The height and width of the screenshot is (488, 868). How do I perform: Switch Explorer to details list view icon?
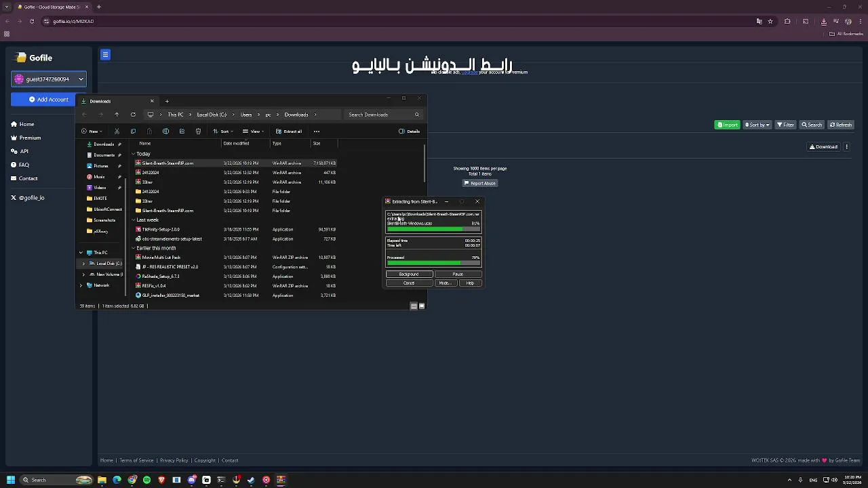click(x=414, y=306)
